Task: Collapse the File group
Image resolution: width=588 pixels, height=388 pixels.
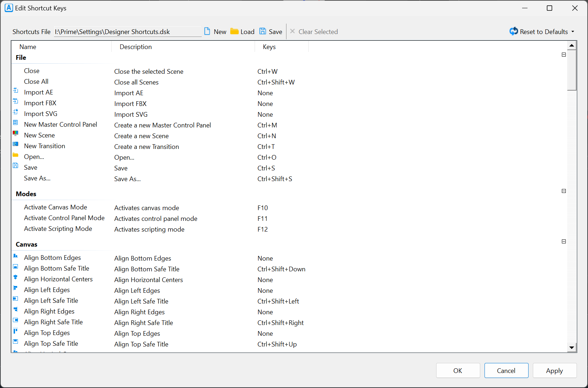Action: click(x=564, y=55)
